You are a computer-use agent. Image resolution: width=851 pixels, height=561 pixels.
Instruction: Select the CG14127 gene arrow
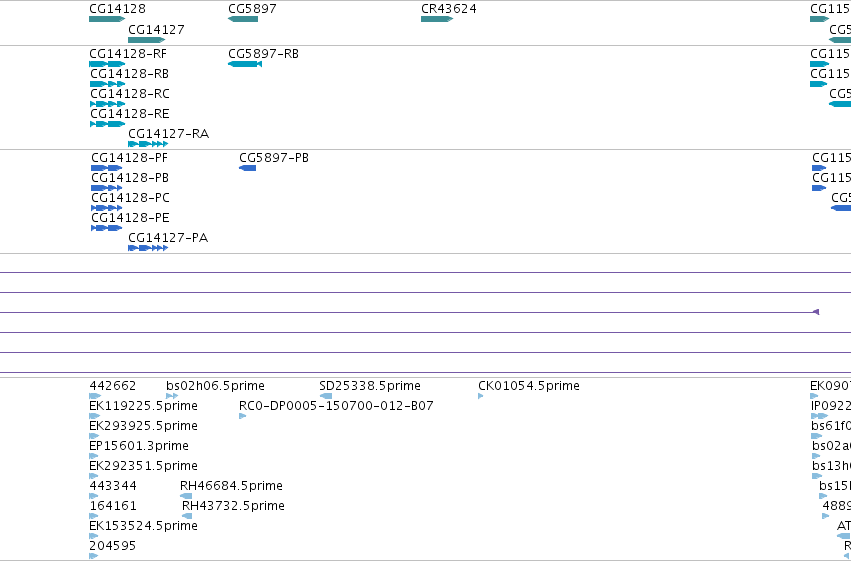click(x=147, y=40)
